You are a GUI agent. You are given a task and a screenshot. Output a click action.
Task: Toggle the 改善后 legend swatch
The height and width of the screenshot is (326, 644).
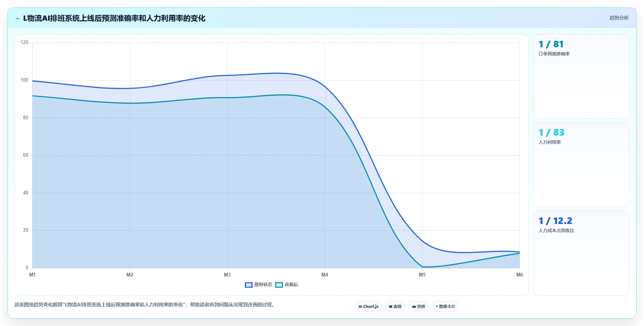tap(279, 285)
